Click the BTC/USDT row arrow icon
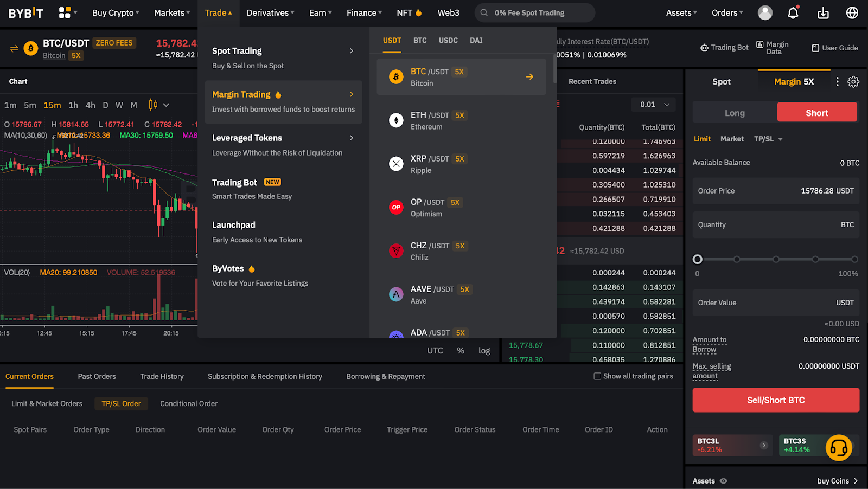The width and height of the screenshot is (868, 489). pos(529,77)
